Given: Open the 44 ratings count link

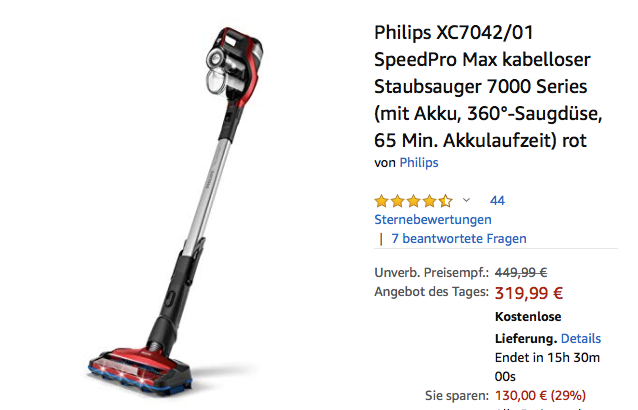Looking at the screenshot, I should click(x=497, y=201).
